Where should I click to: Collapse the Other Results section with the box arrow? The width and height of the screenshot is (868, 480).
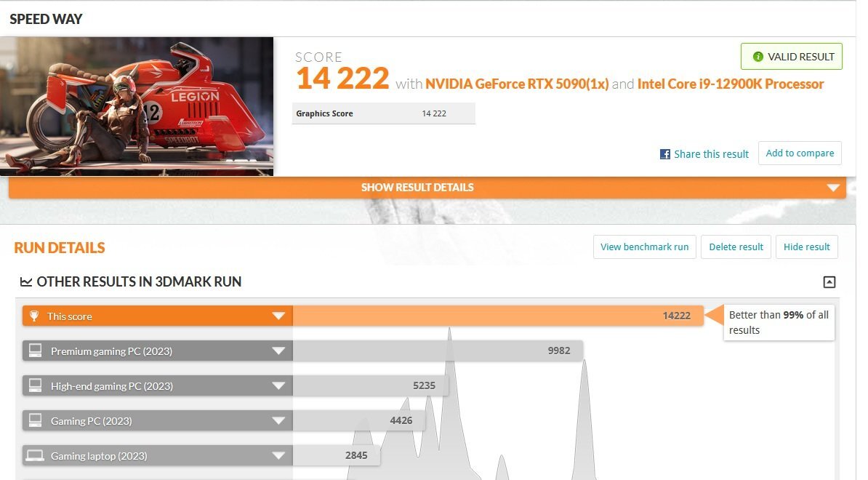pos(829,281)
